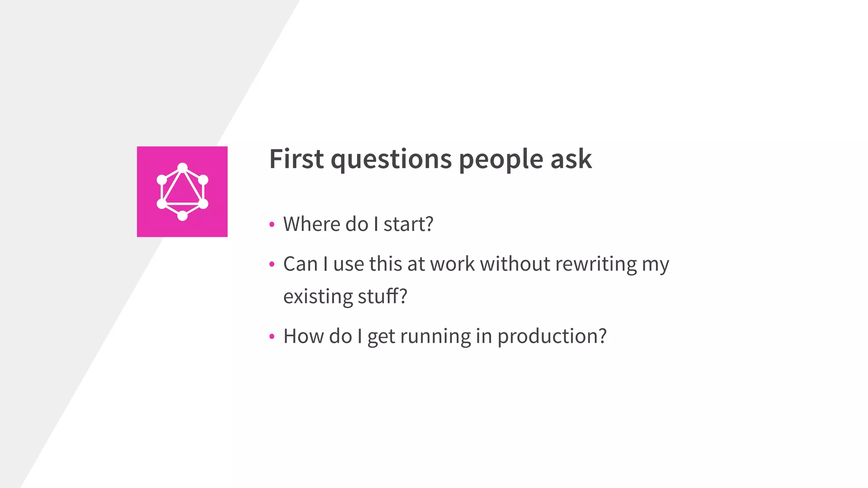This screenshot has height=488, width=868.
Task: Click the pink bullet before 'How do I get'
Action: coord(272,337)
